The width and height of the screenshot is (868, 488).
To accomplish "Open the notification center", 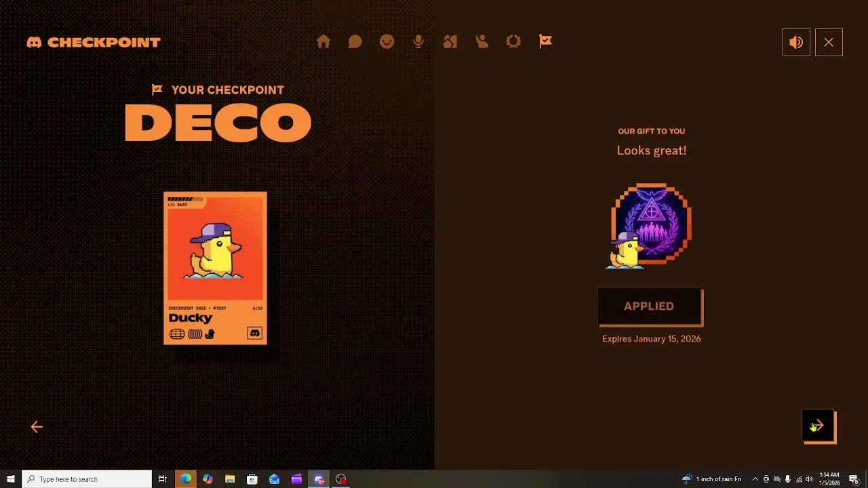I will coord(854,479).
